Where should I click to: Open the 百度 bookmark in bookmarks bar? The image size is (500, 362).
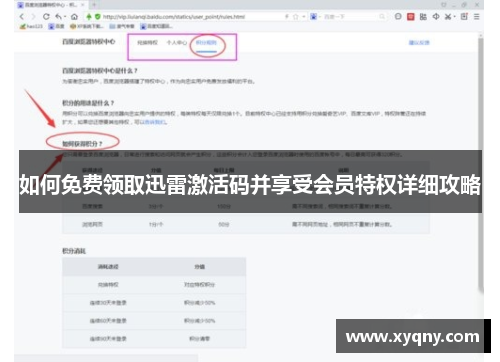(56, 26)
